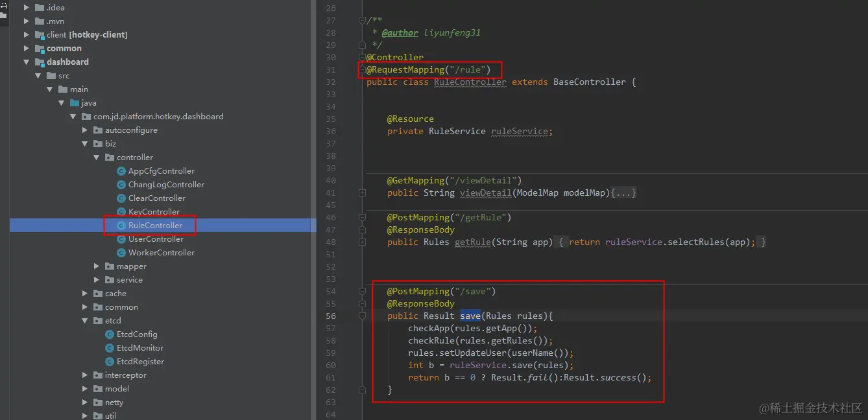Open WorkerController in the project tree

[162, 253]
